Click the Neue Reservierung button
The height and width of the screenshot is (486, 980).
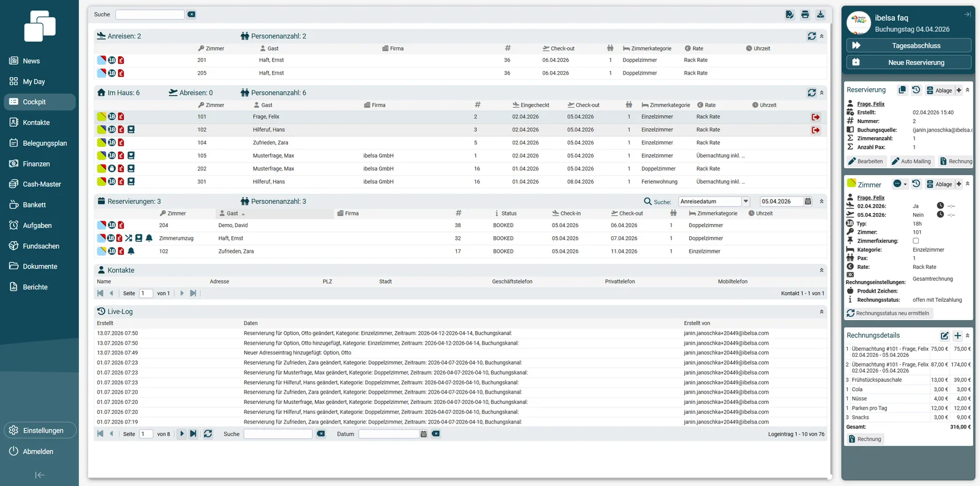point(909,62)
